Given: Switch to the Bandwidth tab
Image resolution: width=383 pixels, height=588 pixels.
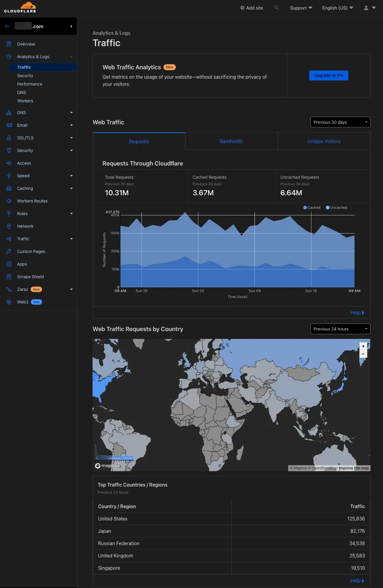Looking at the screenshot, I should [x=231, y=141].
